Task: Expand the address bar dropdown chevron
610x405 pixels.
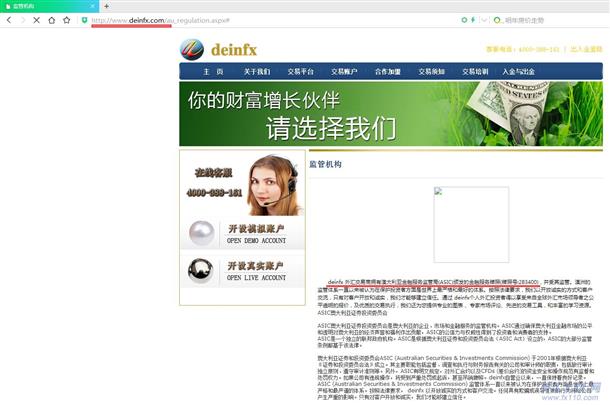Action: [484, 20]
